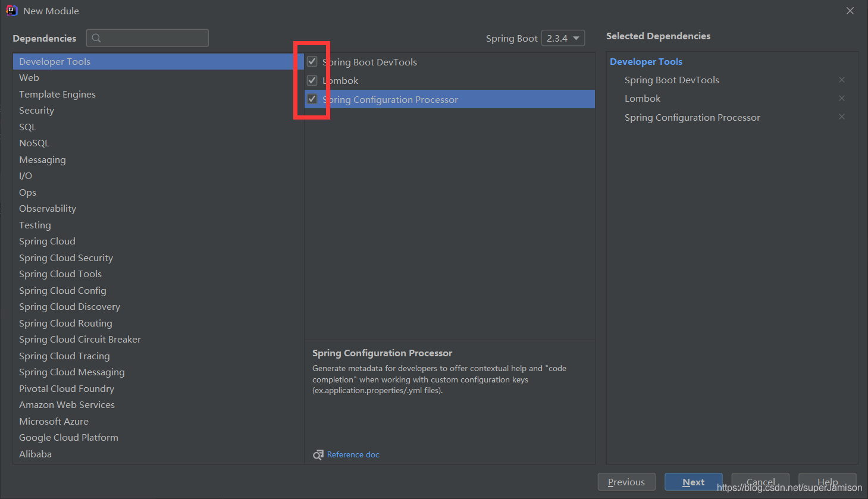868x499 pixels.
Task: Select the Alibaba category
Action: click(158, 454)
